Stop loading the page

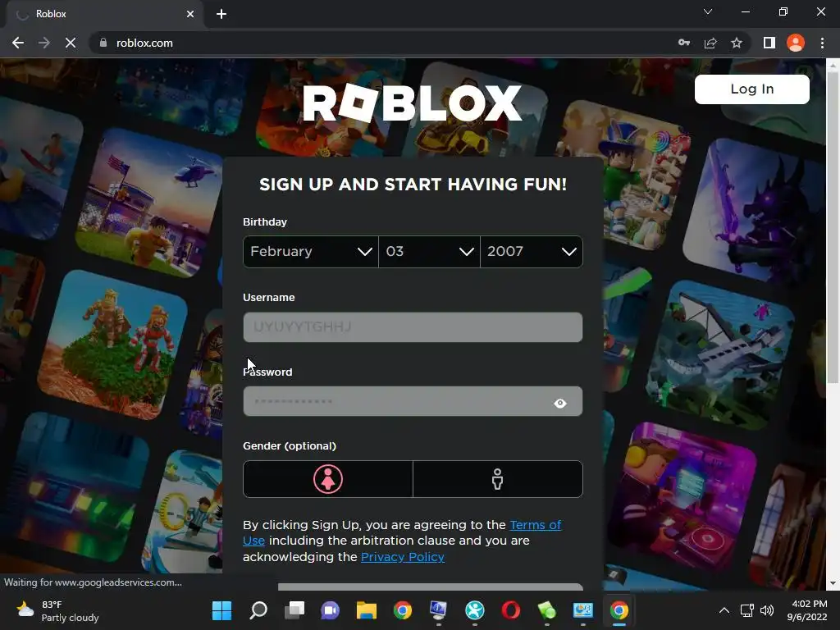(x=71, y=43)
